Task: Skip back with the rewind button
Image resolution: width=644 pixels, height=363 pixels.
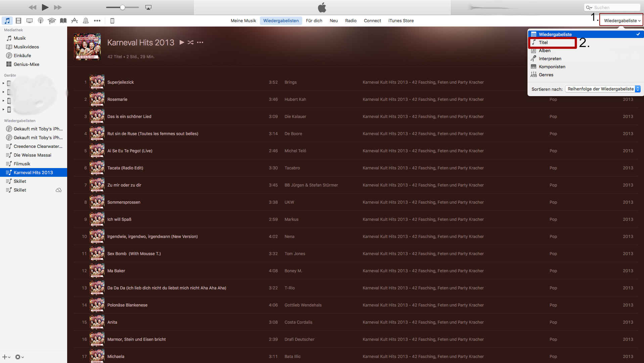Action: [x=32, y=7]
